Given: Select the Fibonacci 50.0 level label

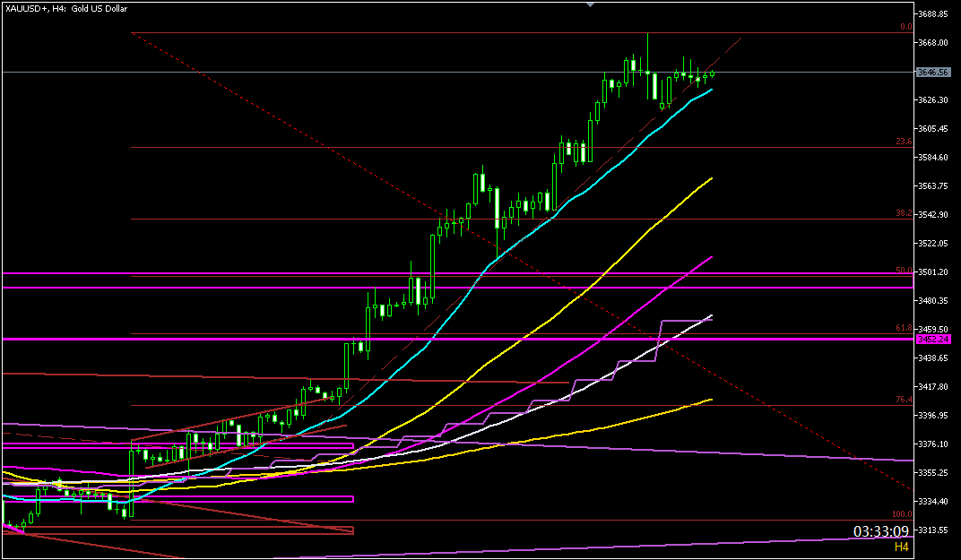Looking at the screenshot, I should point(904,271).
